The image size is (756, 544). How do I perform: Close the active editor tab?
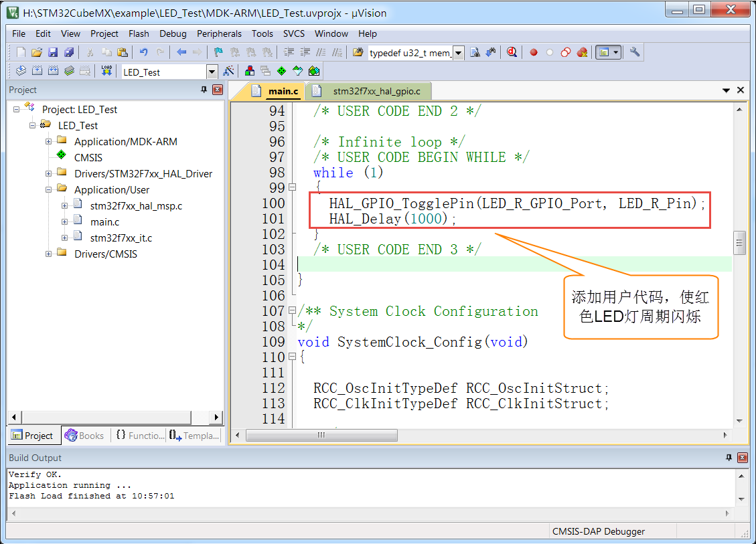coord(741,90)
